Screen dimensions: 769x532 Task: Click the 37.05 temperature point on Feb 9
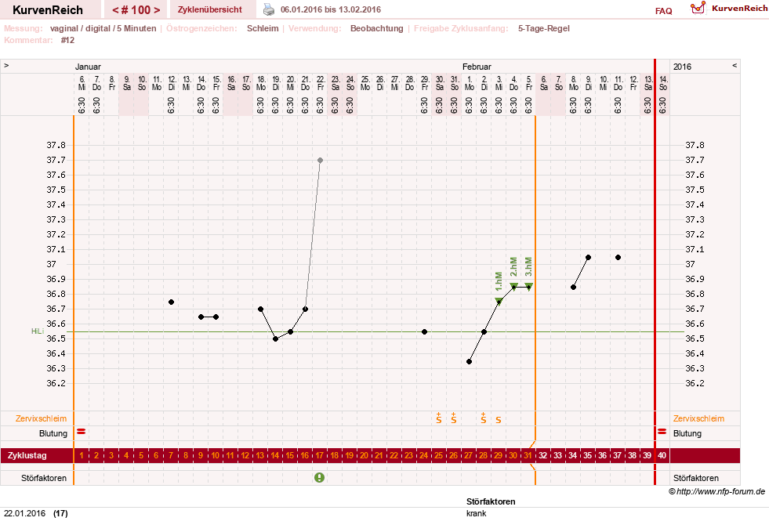pos(589,258)
